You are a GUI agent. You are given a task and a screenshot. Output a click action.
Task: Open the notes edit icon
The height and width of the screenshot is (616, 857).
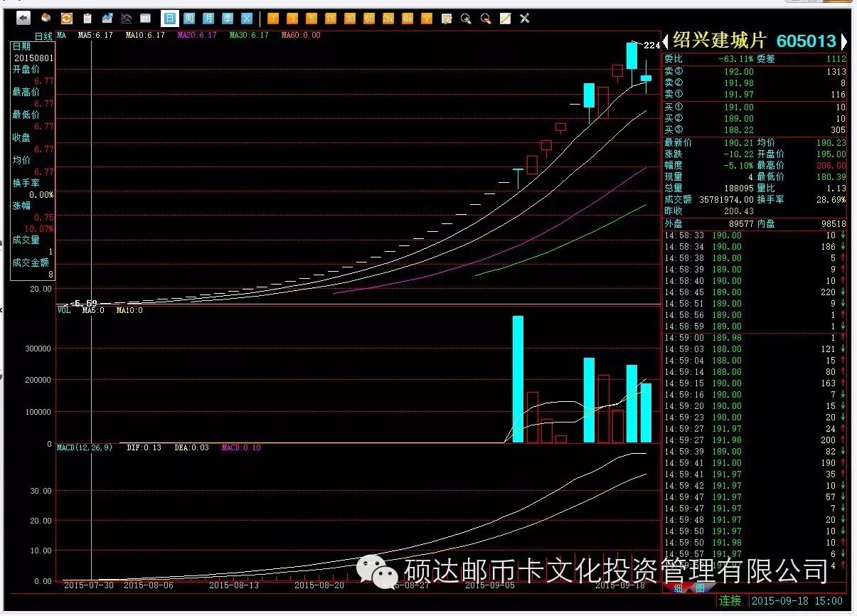(x=447, y=18)
